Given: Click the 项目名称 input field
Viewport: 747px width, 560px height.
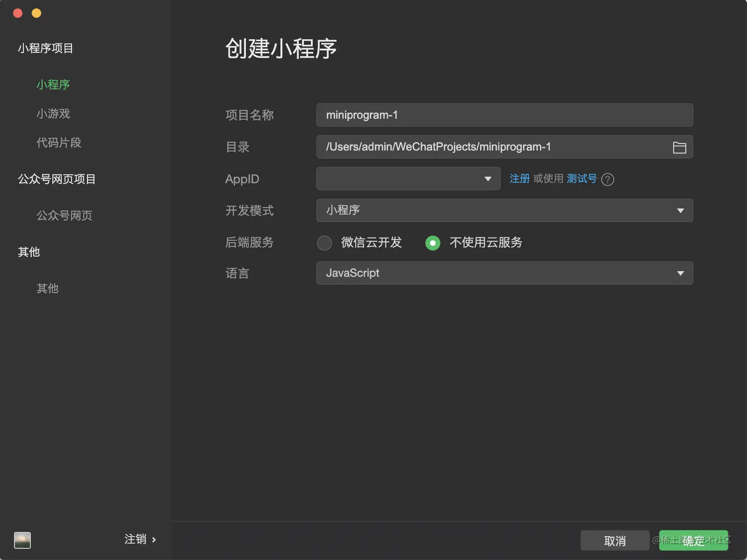Looking at the screenshot, I should pyautogui.click(x=504, y=115).
